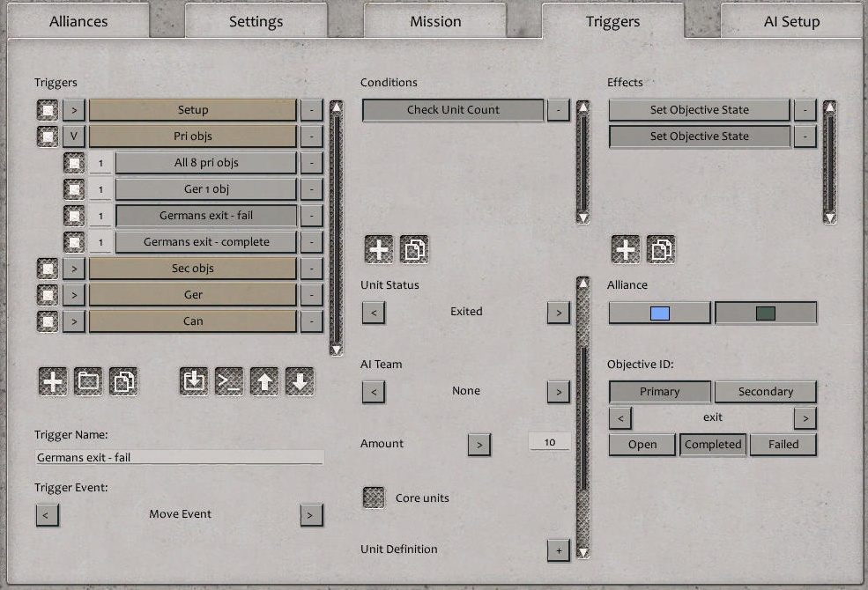Duplicate an effect with the copy icon
868x590 pixels.
[659, 249]
